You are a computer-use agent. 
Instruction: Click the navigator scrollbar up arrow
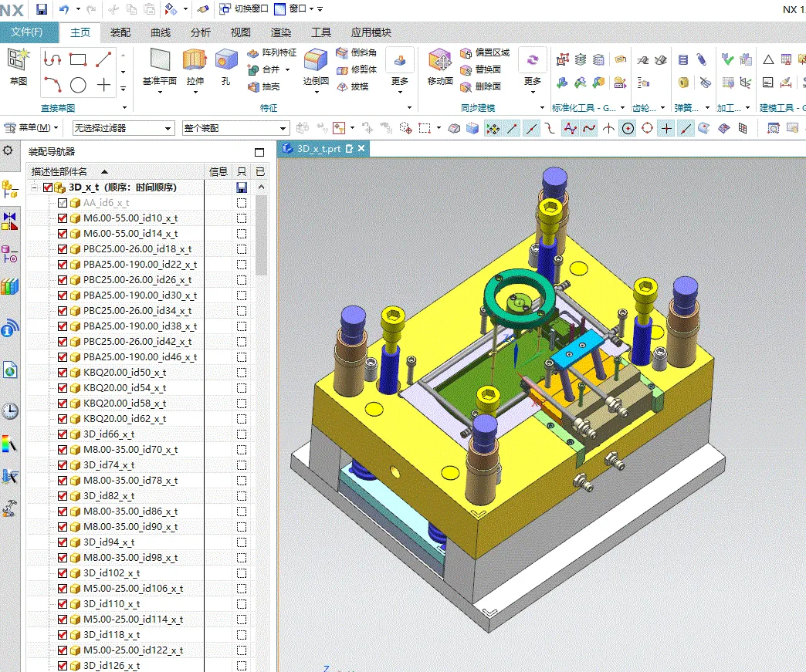[x=261, y=187]
